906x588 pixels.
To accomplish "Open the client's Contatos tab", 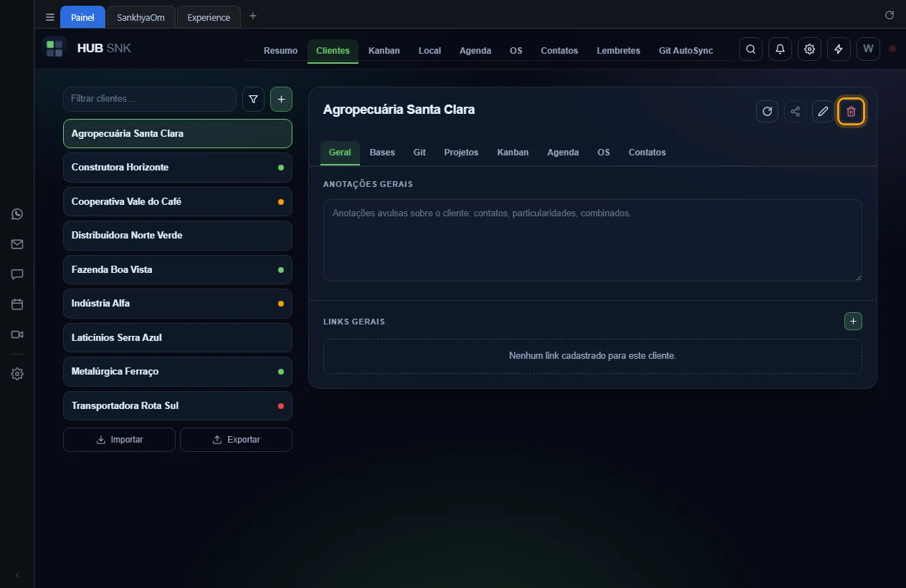I will pyautogui.click(x=647, y=153).
